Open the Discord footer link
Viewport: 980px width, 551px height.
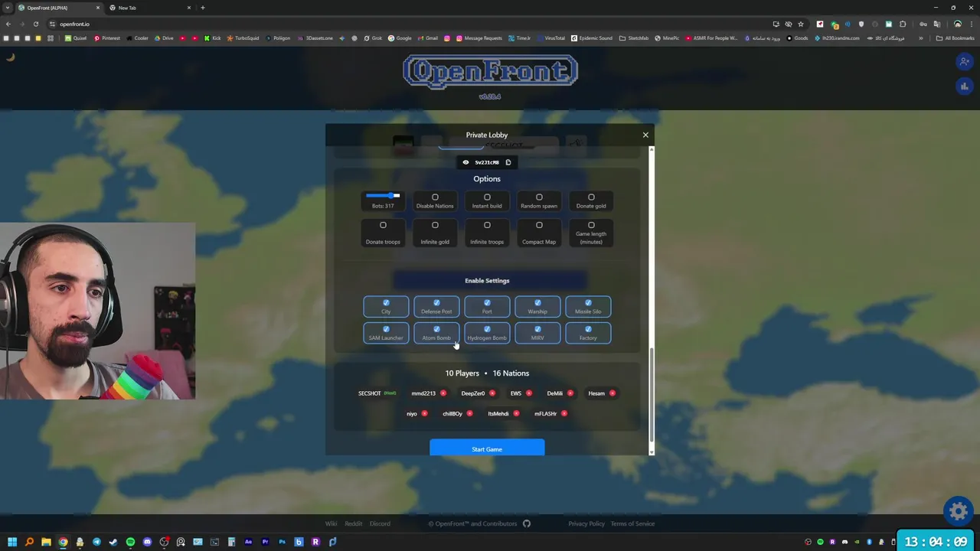pyautogui.click(x=380, y=523)
